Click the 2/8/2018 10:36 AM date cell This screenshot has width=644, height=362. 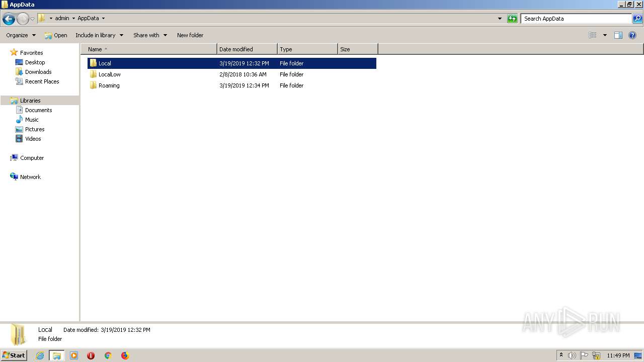pos(243,74)
